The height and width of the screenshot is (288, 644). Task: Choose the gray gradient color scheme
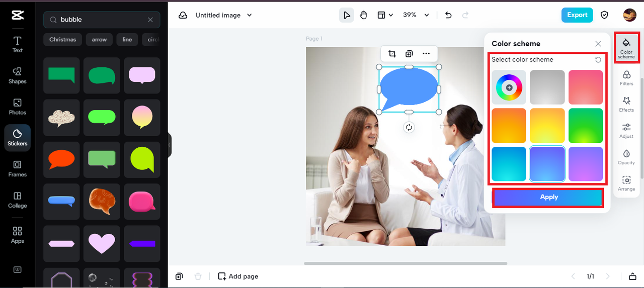tap(547, 87)
